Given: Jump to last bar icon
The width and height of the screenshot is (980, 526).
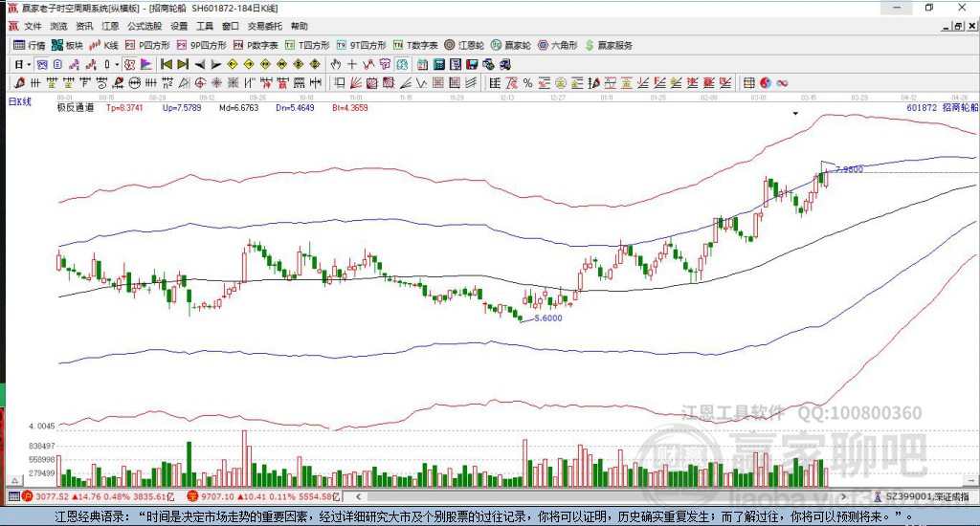Looking at the screenshot, I should point(183,64).
